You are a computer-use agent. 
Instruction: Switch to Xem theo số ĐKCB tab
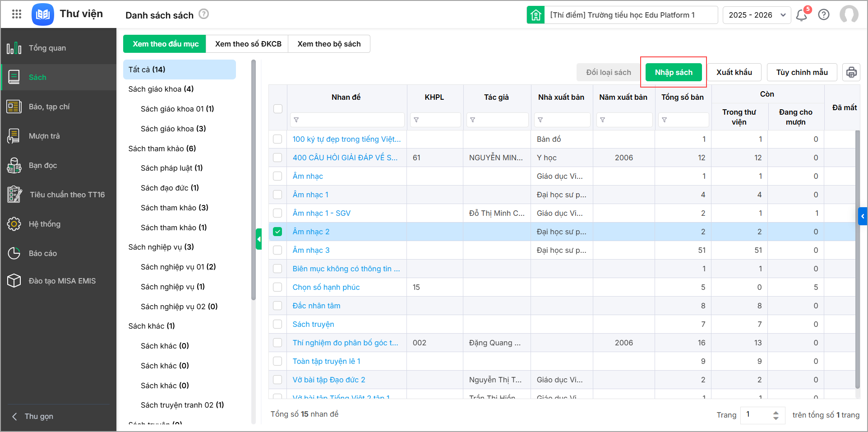coord(248,44)
